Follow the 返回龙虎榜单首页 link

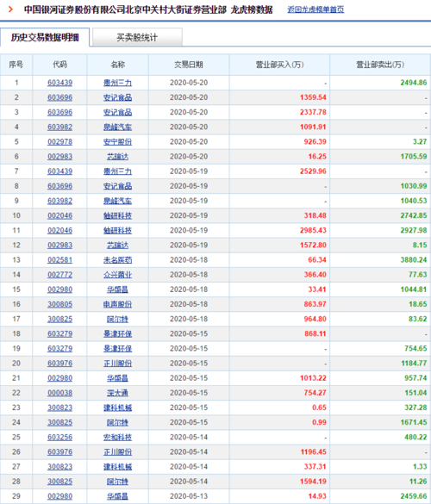click(315, 9)
